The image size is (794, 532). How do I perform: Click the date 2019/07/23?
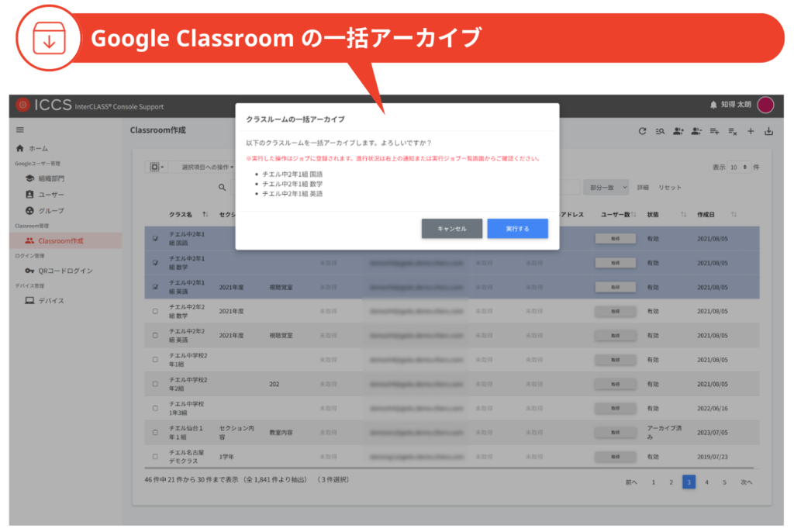pyautogui.click(x=712, y=457)
